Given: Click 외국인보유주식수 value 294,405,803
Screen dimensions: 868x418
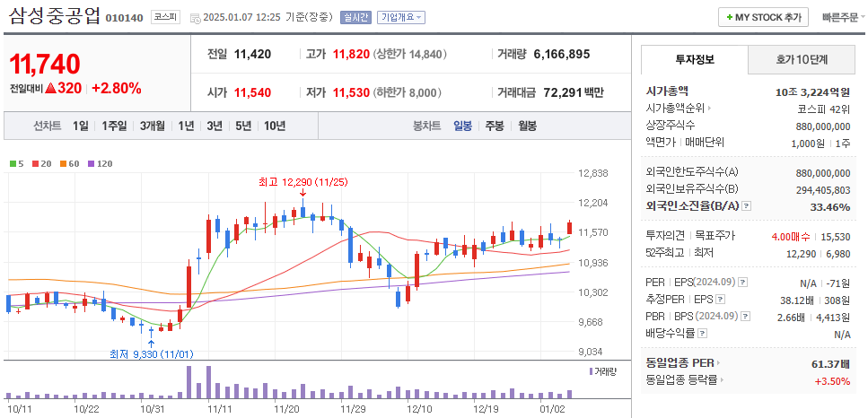Looking at the screenshot, I should (x=823, y=189).
